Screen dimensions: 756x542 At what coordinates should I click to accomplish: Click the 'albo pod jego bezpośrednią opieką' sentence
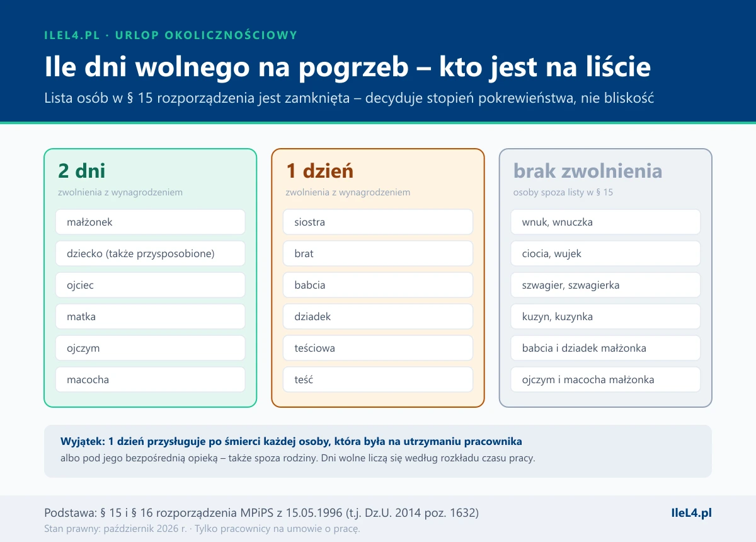[x=297, y=458]
